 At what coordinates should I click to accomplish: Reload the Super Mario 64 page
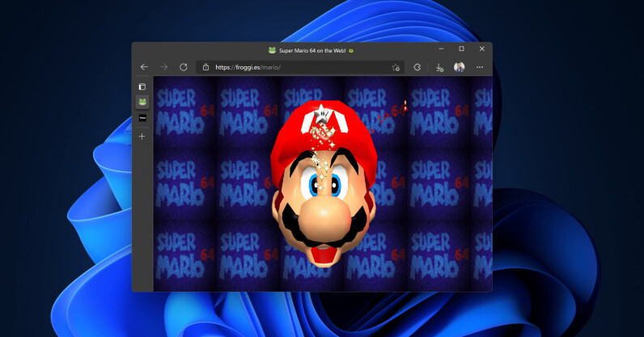click(184, 67)
